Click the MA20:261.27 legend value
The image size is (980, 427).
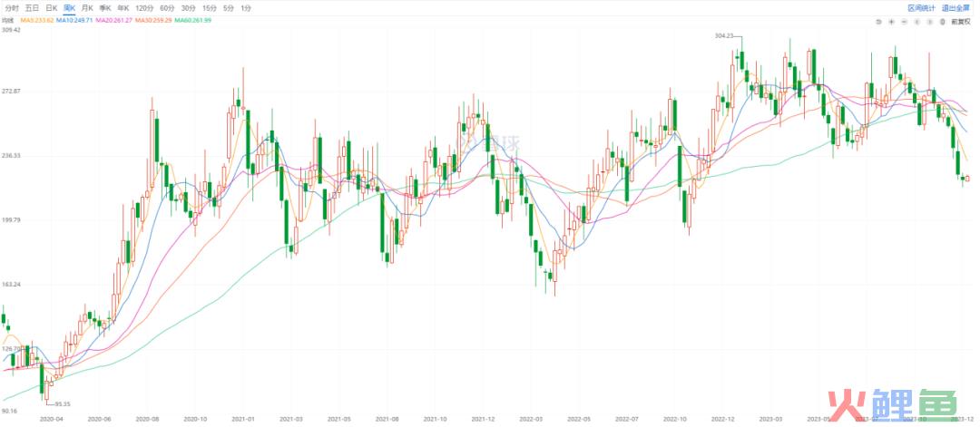tap(113, 21)
